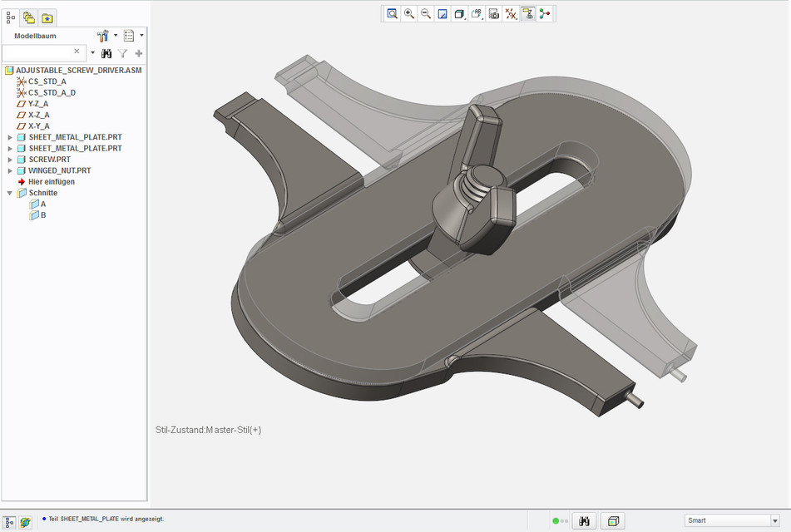Viewport: 791px width, 532px height.
Task: Click the Zoom Out magnifier icon
Action: (426, 13)
